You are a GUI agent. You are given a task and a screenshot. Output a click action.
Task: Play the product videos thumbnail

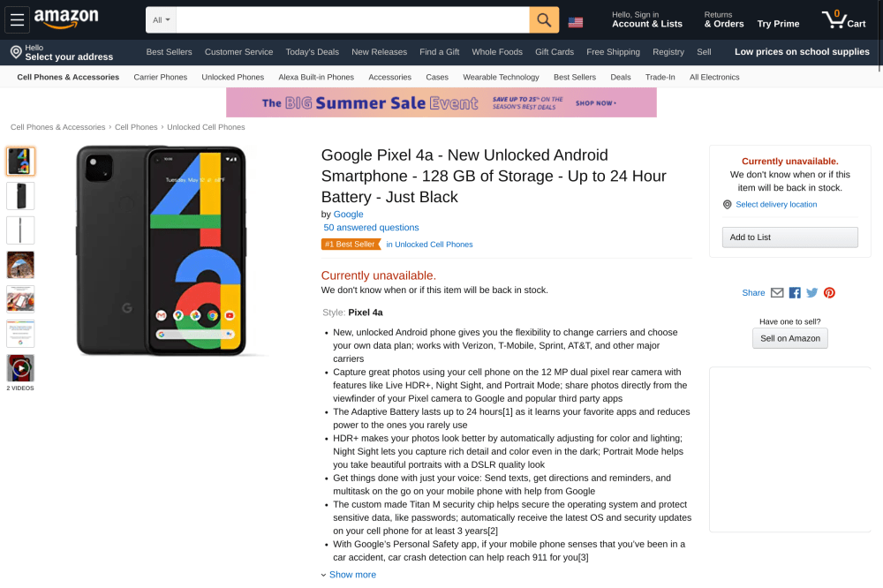[20, 367]
